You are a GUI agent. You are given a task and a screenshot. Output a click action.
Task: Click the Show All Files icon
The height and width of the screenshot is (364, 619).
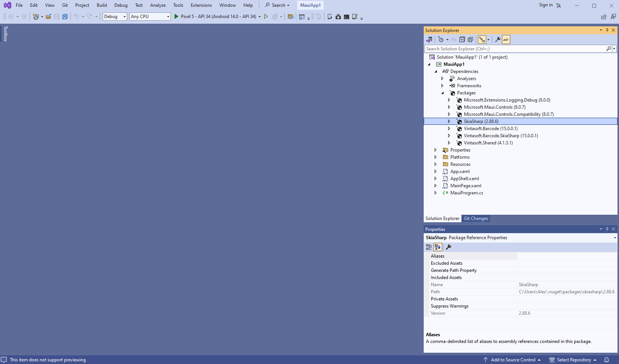point(470,39)
